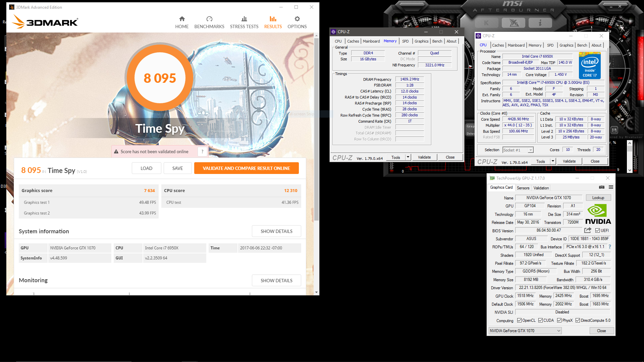The width and height of the screenshot is (644, 362).
Task: Open Bench tab in CPU-Z CPU window
Action: click(x=582, y=45)
